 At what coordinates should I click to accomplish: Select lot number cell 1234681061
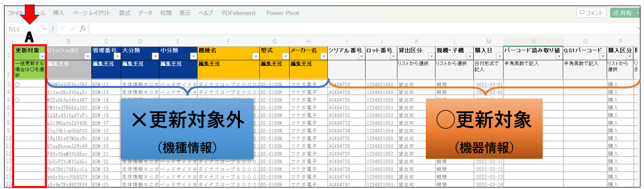[x=381, y=185]
